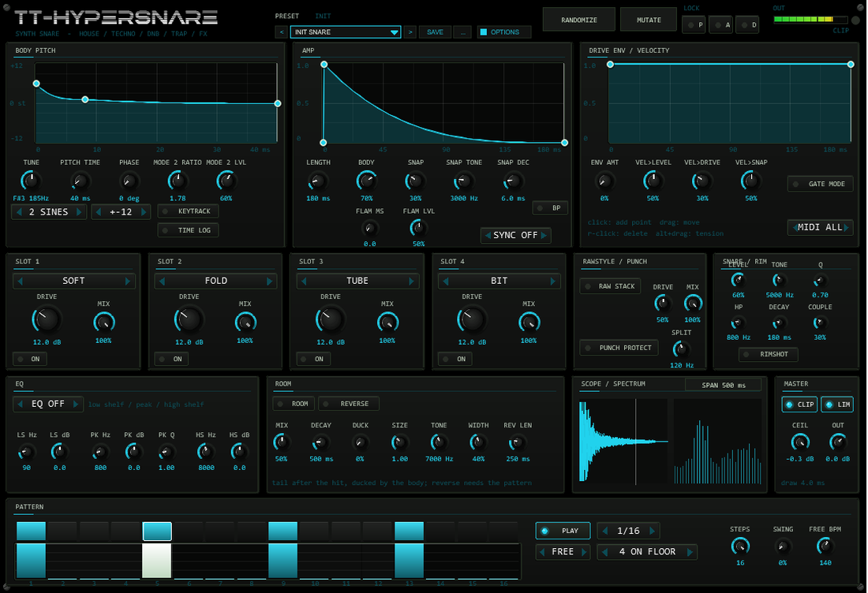Switch Slot 1 SOFT type to previous
Image resolution: width=868 pixels, height=593 pixels.
pos(21,281)
